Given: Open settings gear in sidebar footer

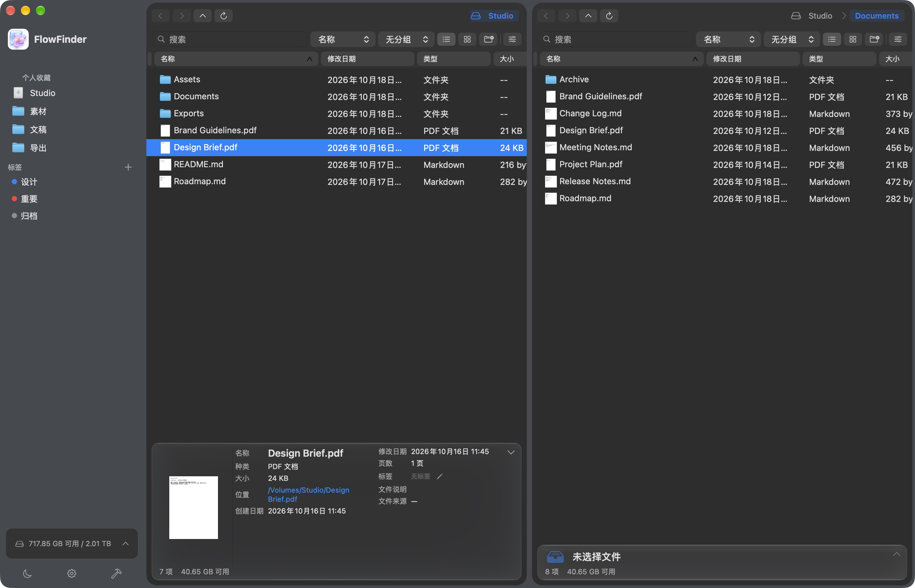Looking at the screenshot, I should click(72, 573).
